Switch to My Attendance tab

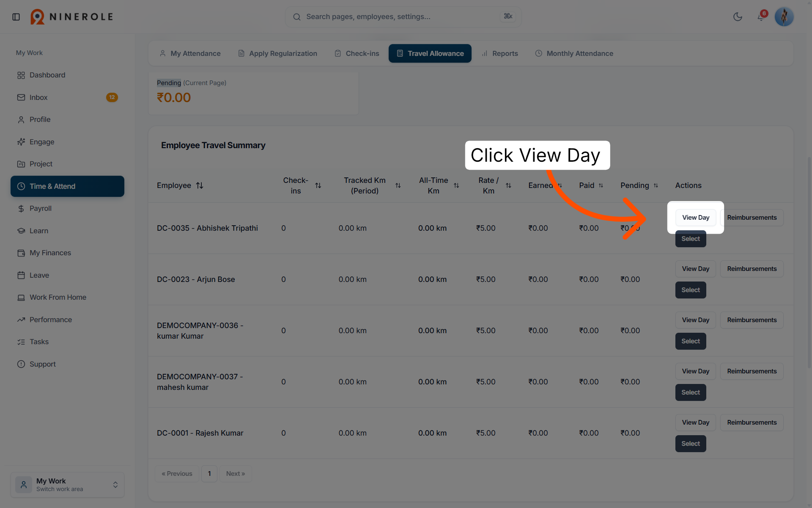coord(190,53)
